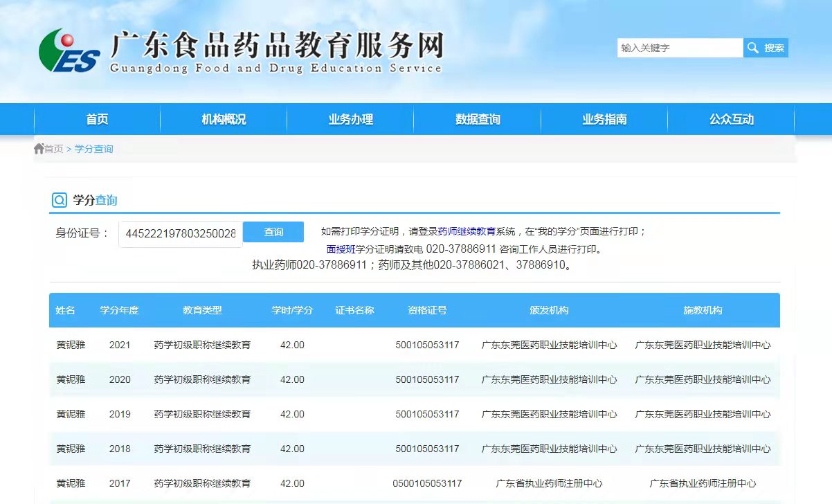Screen dimensions: 832x504
Task: Click the name 黄昵雅 in the 2017 row
Action: [71, 483]
